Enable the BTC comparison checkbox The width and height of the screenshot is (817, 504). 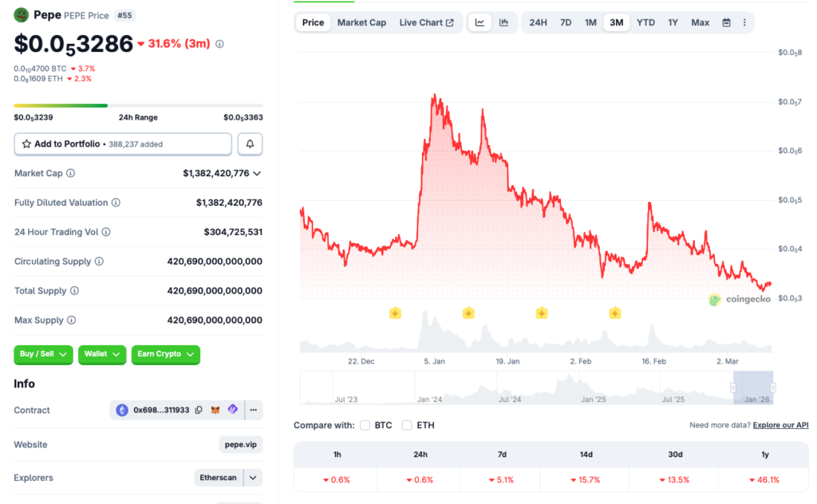(x=365, y=425)
